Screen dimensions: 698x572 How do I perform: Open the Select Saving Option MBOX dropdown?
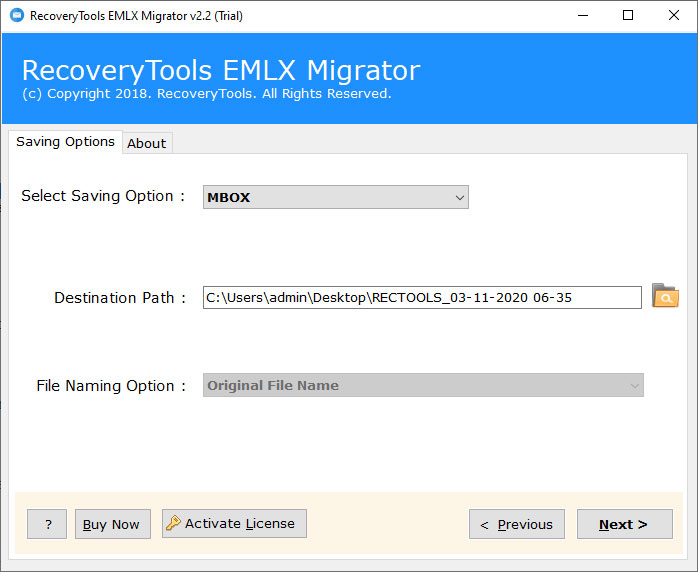(336, 197)
